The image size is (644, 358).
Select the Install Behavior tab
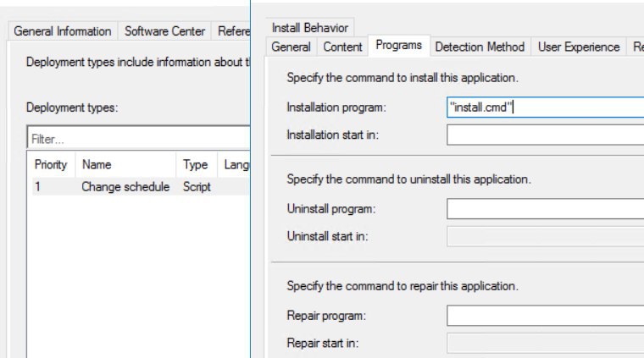click(310, 28)
